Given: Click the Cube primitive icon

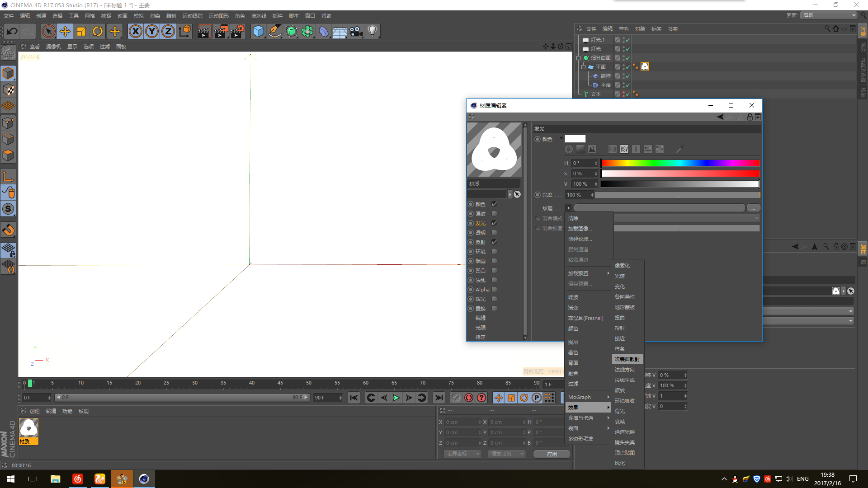Looking at the screenshot, I should 258,31.
